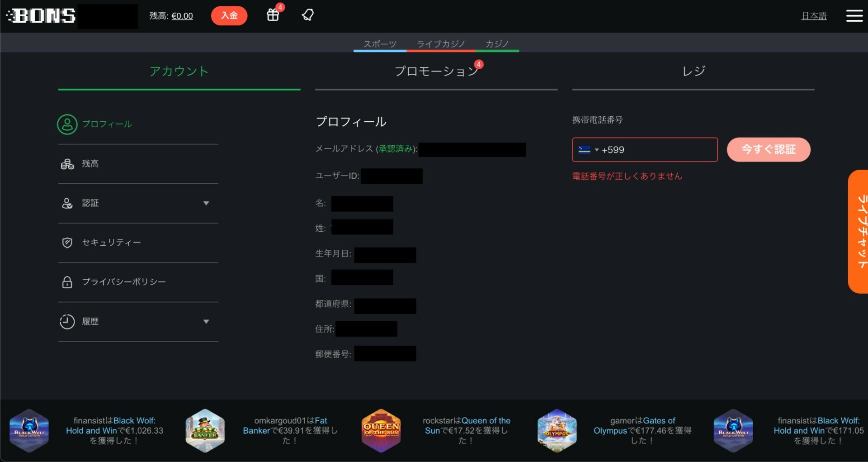Open Black Wolf game icon with €171.05 win

pos(733,430)
